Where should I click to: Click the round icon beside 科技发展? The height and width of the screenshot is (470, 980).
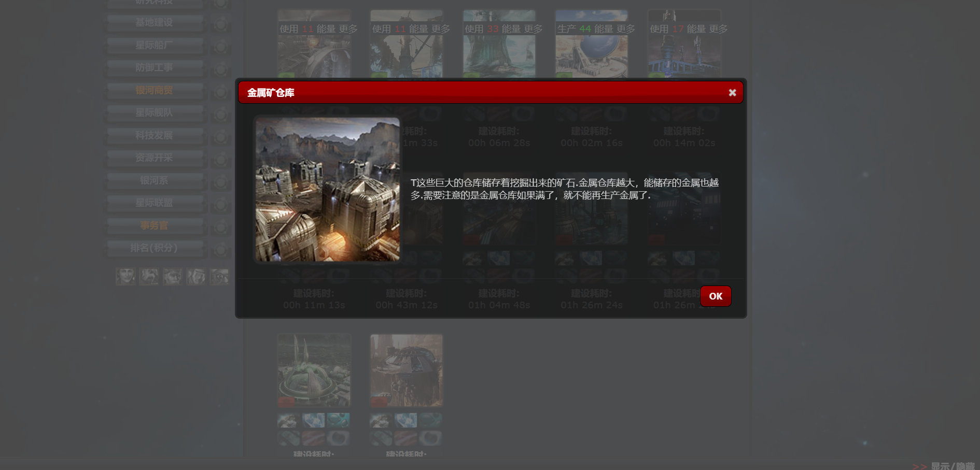tap(221, 137)
